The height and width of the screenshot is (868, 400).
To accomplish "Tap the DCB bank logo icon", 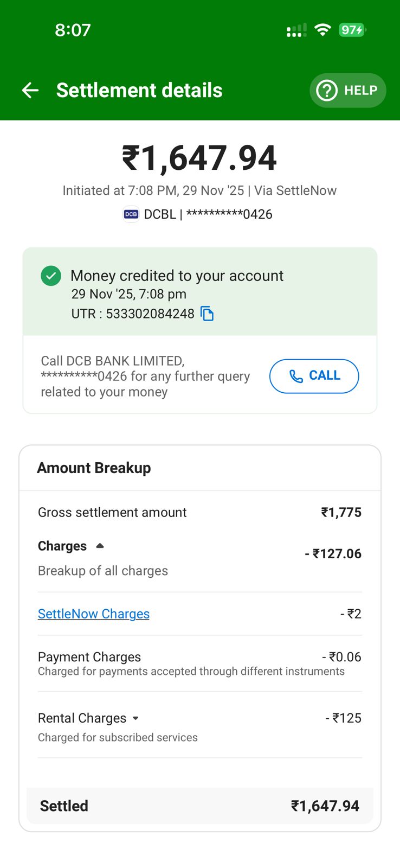I will 131,214.
